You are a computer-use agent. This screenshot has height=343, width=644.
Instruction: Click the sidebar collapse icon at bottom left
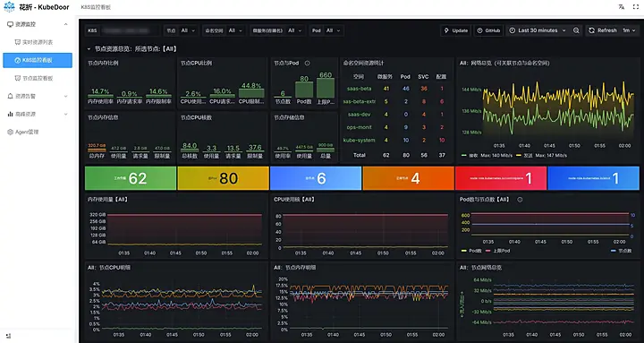9,336
